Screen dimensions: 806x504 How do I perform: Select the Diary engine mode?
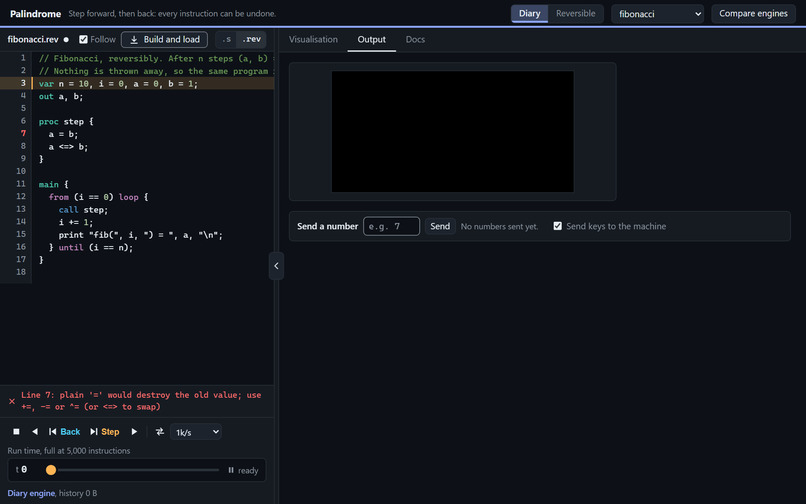tap(529, 13)
